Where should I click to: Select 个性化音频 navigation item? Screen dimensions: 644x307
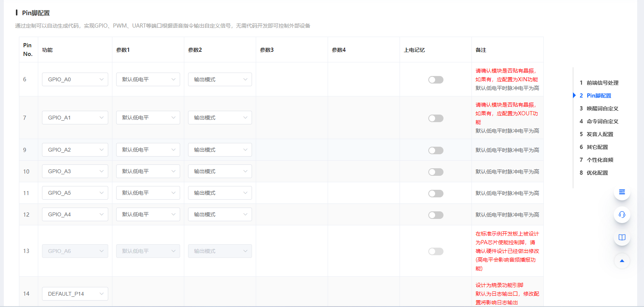pos(600,160)
